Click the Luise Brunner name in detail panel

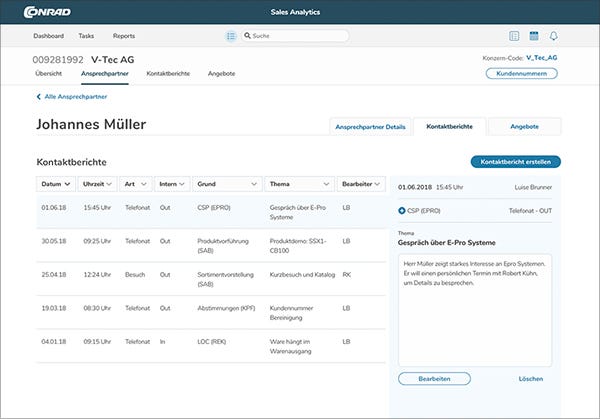pyautogui.click(x=533, y=187)
